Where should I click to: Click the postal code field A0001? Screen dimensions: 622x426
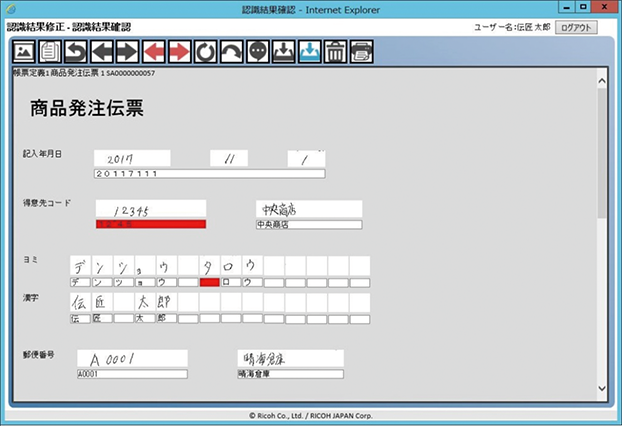131,375
